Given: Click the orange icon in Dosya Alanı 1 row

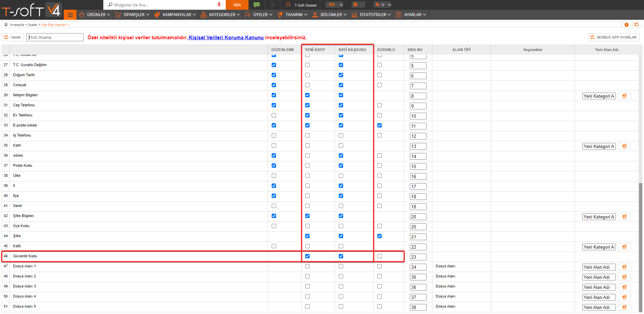Looking at the screenshot, I should pyautogui.click(x=624, y=267).
